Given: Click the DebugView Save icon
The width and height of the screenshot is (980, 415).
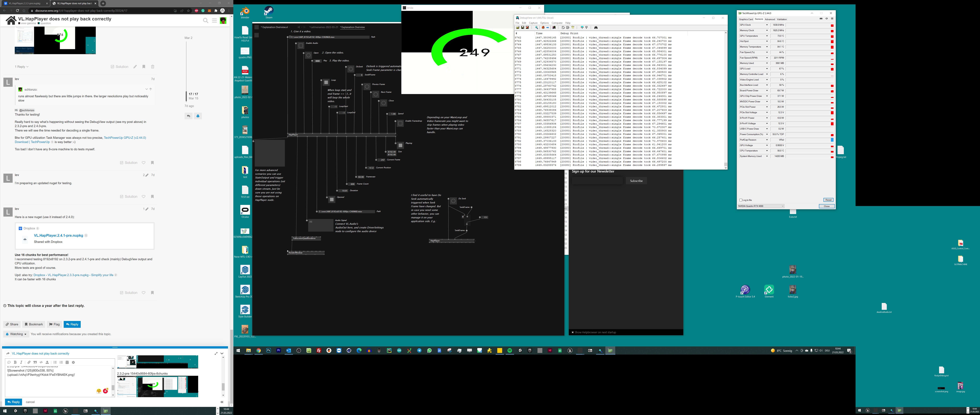Looking at the screenshot, I should tap(523, 27).
